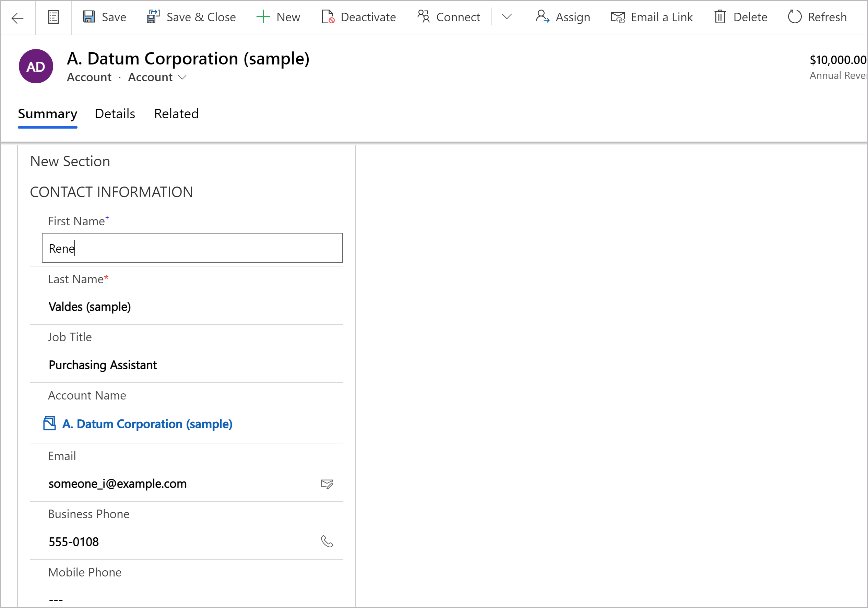Click the Deactivate icon
This screenshot has height=608, width=868.
click(328, 17)
